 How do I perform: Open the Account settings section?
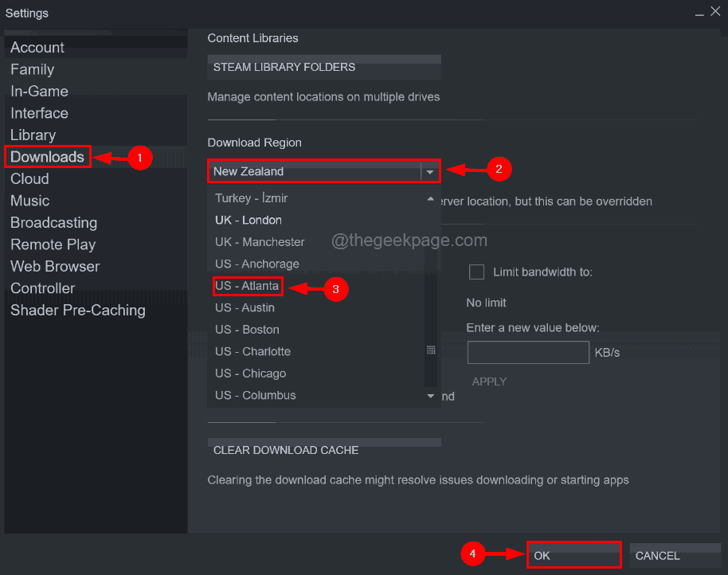click(x=37, y=47)
